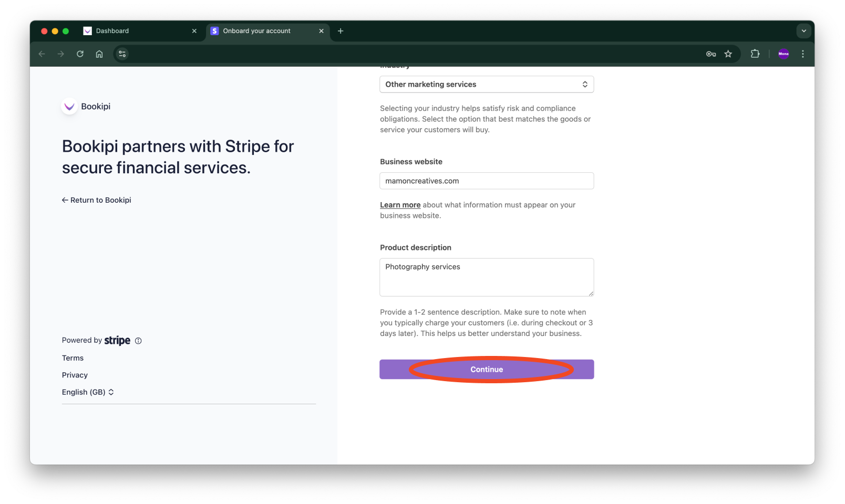Screen dimensions: 845x504
Task: Click inside the Product description textarea
Action: [486, 277]
